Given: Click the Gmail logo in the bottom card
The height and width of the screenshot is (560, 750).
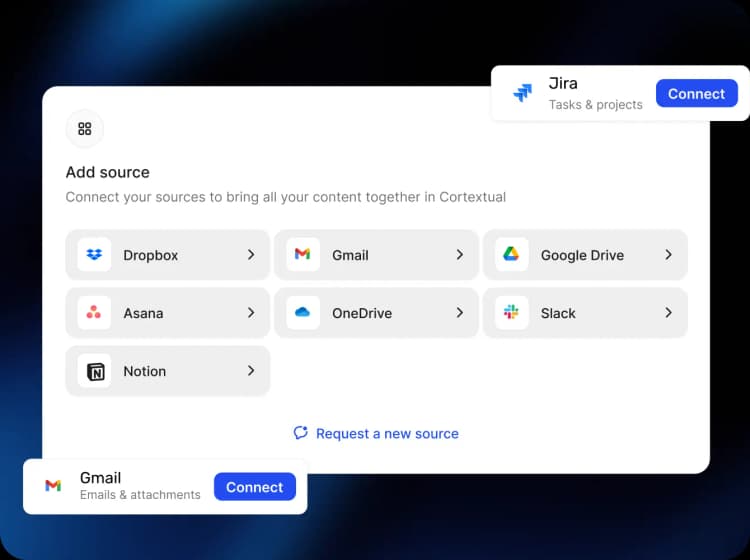Looking at the screenshot, I should coord(53,486).
